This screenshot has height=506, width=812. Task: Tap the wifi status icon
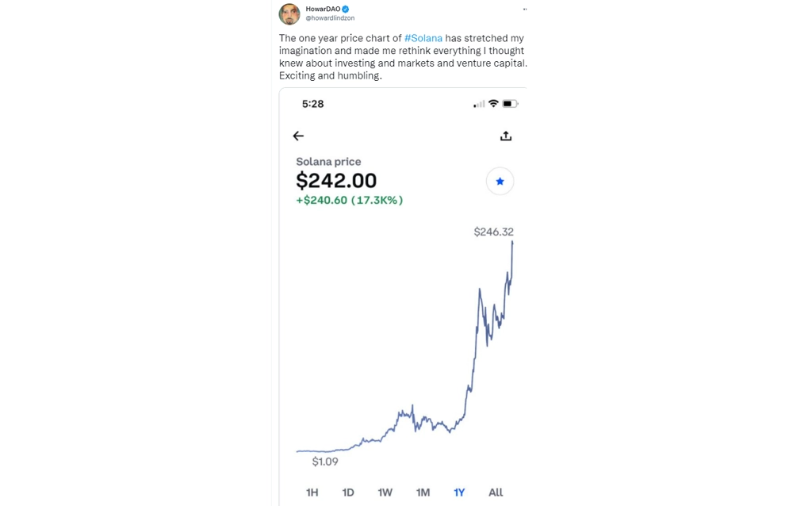click(493, 104)
